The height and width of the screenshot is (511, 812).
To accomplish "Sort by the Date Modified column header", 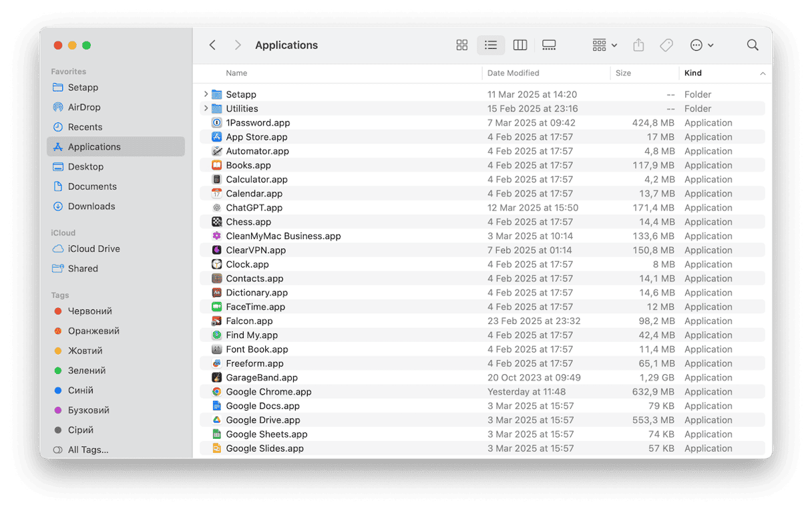I will (x=513, y=73).
